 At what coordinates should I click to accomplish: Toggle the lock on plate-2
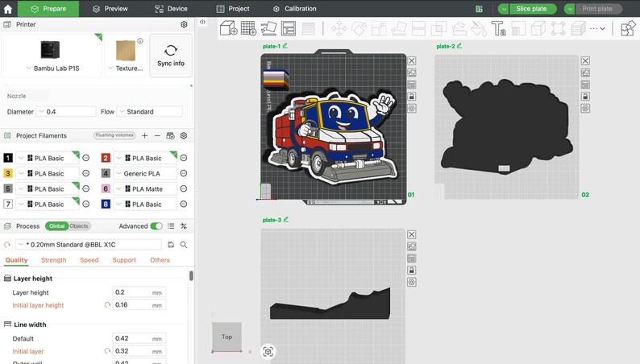point(585,97)
